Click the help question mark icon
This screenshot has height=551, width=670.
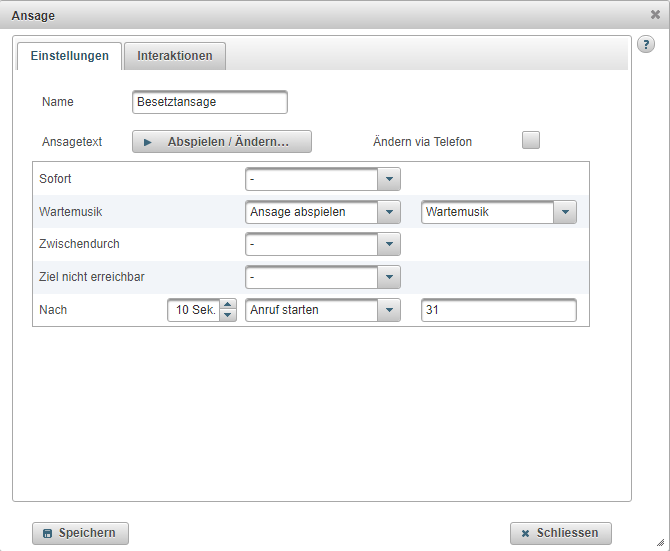click(x=646, y=45)
